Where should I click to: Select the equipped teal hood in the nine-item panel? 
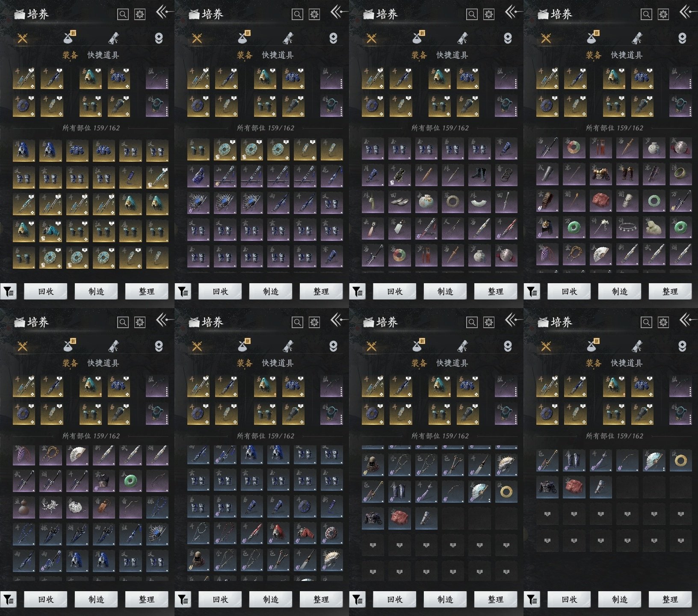tap(614, 386)
